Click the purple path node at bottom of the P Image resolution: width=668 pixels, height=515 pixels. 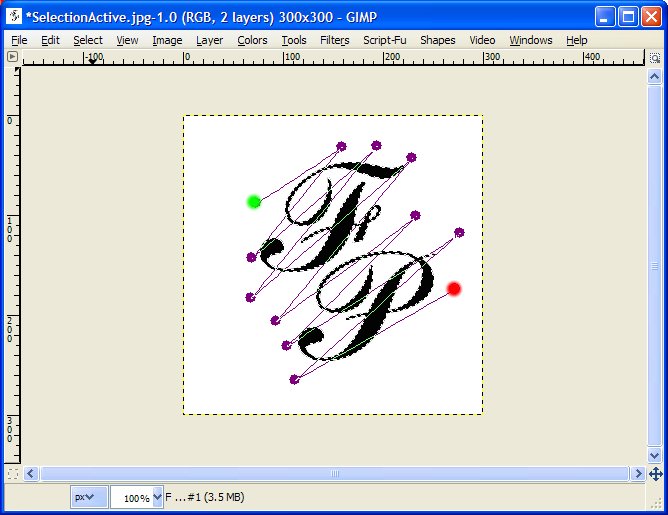tap(294, 379)
